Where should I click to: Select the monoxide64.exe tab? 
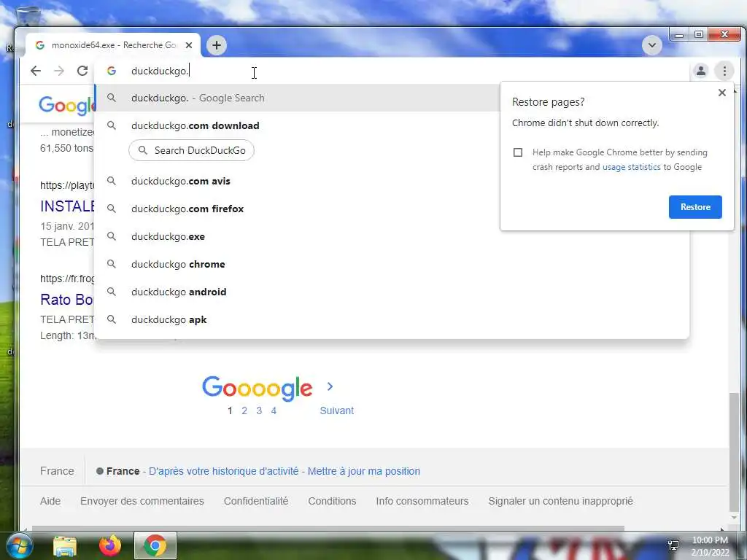coord(113,45)
